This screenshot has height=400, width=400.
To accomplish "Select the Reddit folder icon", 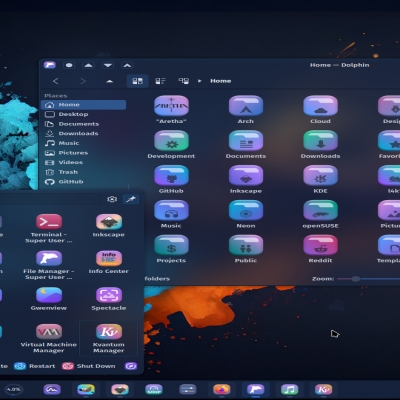I will [320, 245].
